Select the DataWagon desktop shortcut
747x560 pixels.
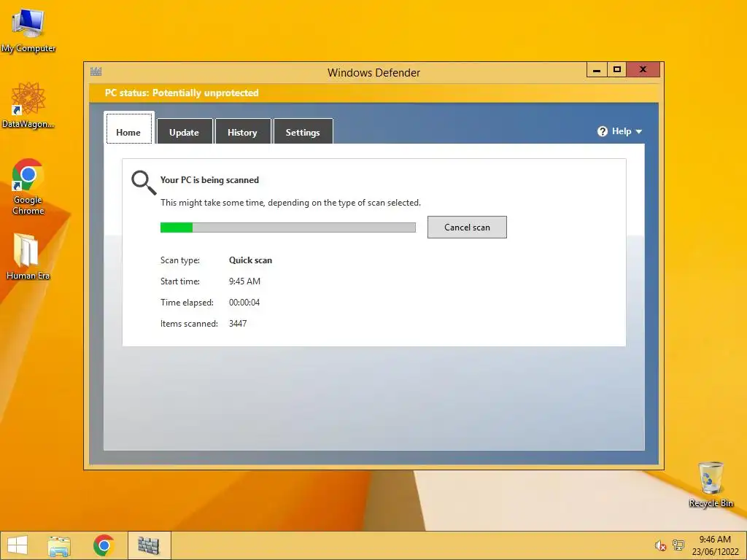tap(28, 105)
